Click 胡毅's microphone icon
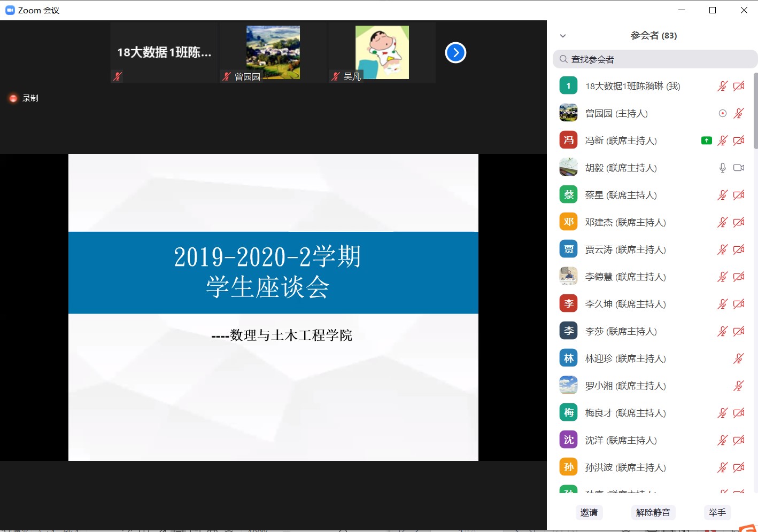Screen dimensions: 758x532 click(722, 168)
